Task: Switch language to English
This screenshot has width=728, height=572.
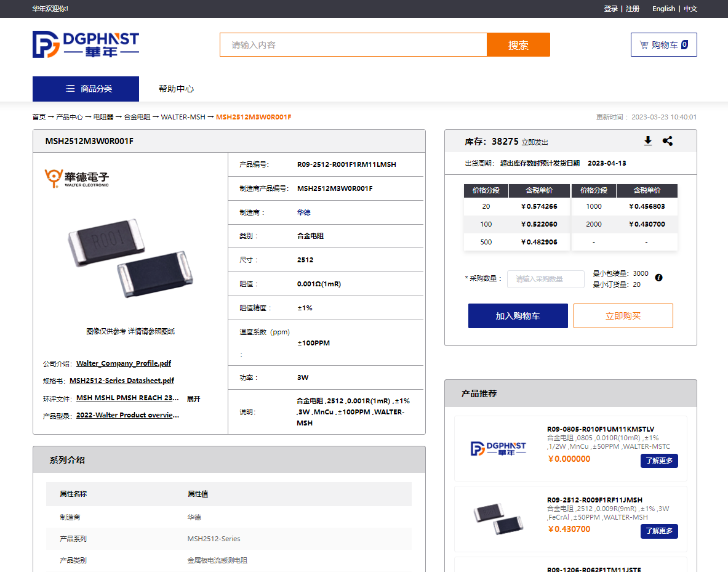Action: [663, 9]
